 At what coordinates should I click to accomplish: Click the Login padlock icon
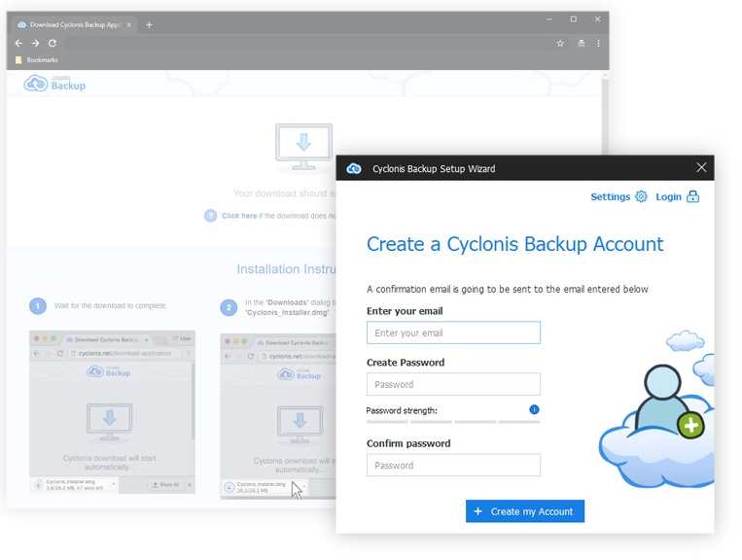pos(692,196)
